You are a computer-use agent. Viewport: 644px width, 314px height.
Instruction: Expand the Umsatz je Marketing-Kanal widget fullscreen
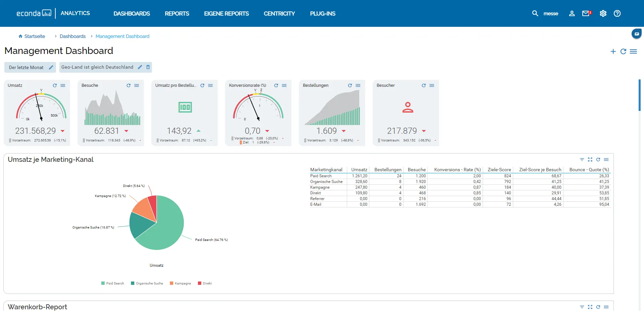590,160
